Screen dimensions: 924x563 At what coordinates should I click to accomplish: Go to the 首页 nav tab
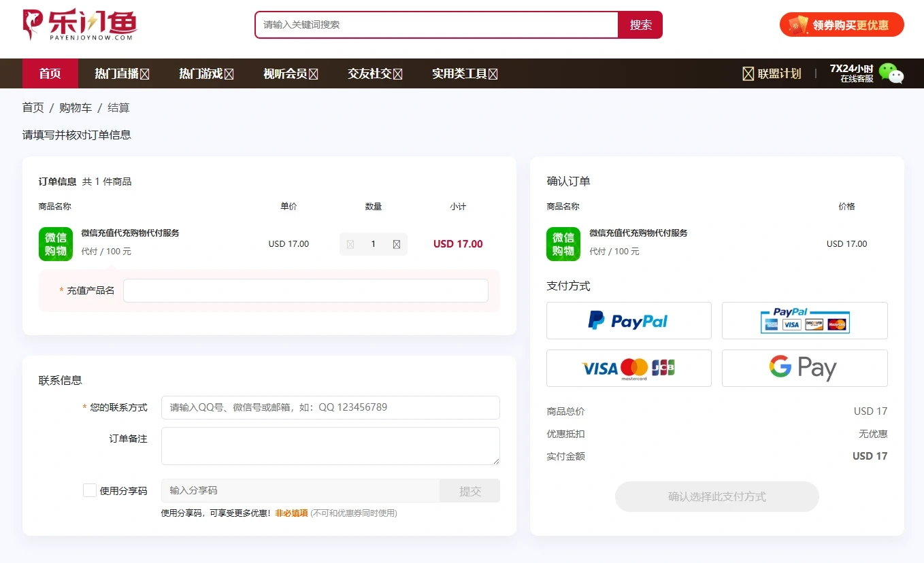point(50,73)
